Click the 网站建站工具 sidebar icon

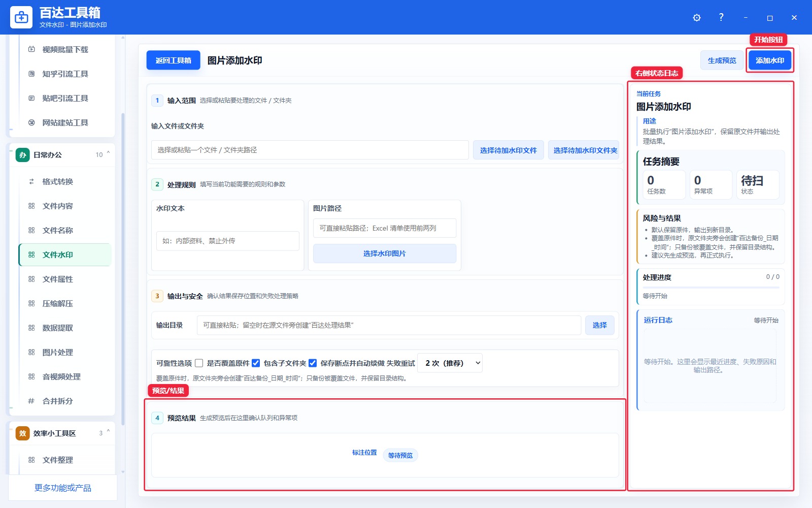click(31, 122)
